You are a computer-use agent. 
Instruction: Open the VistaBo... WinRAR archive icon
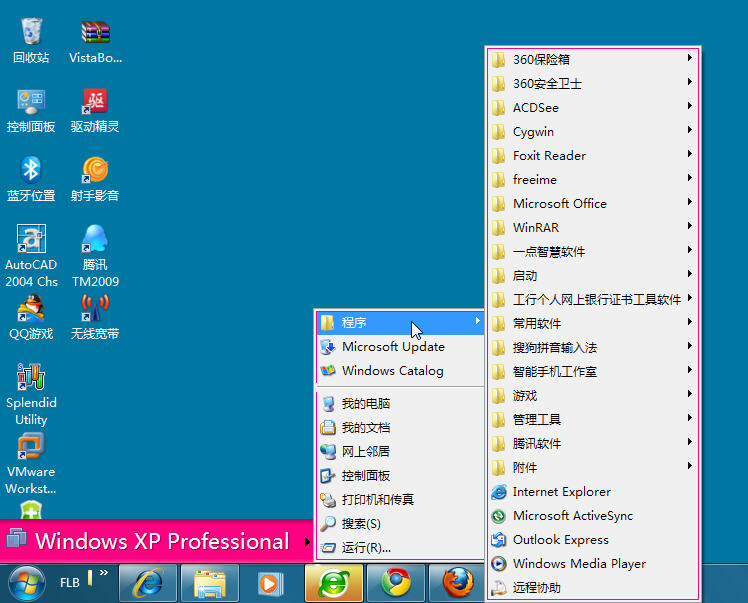tap(95, 41)
